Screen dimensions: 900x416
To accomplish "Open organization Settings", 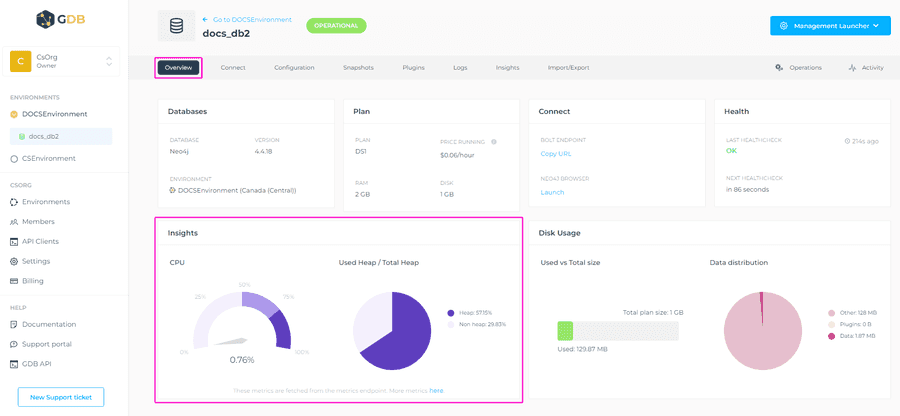I will [x=36, y=261].
